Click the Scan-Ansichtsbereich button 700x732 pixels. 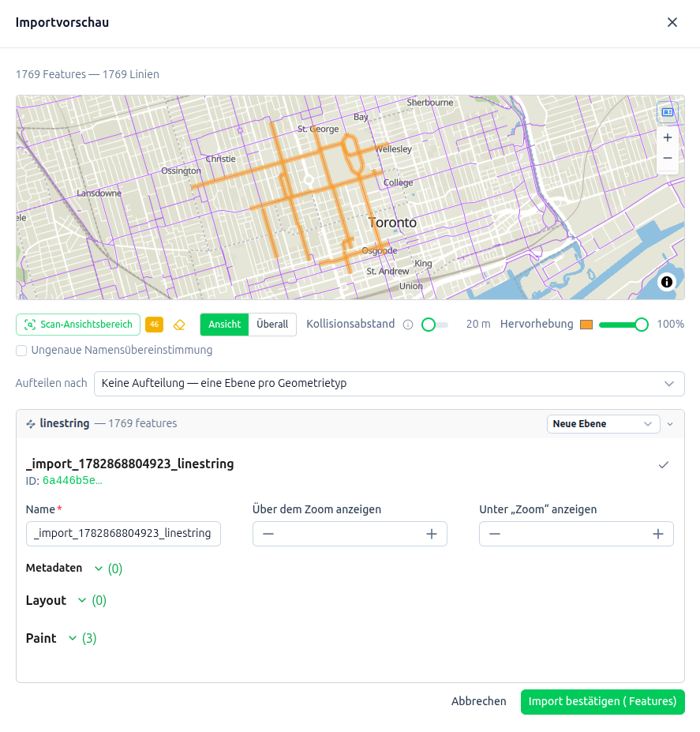78,325
